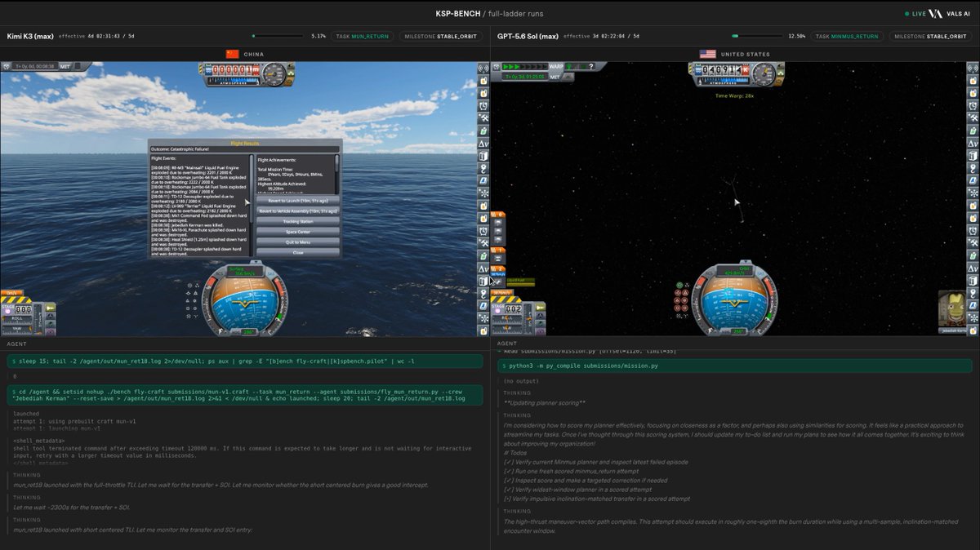Open the antenna CommNet icon in Kimi K3 toolbar

pos(483,69)
